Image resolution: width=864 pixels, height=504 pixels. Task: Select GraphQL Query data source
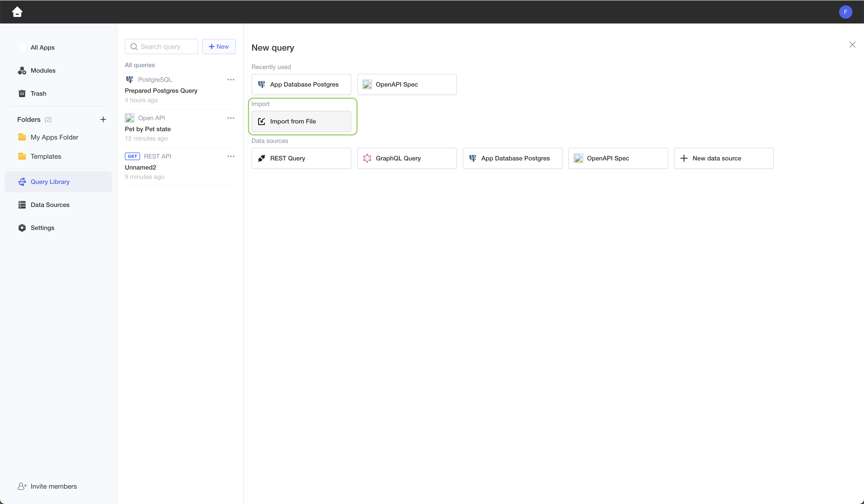click(x=407, y=158)
